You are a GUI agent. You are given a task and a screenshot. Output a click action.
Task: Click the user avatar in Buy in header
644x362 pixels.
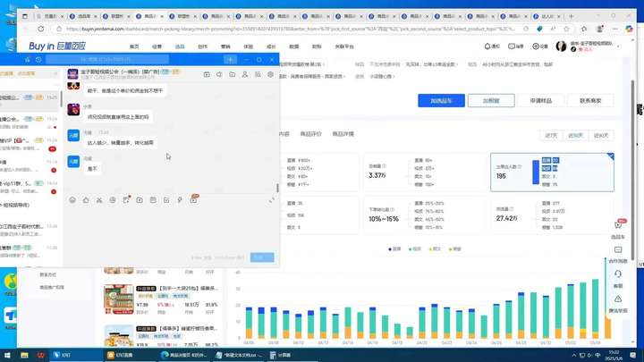pyautogui.click(x=561, y=46)
